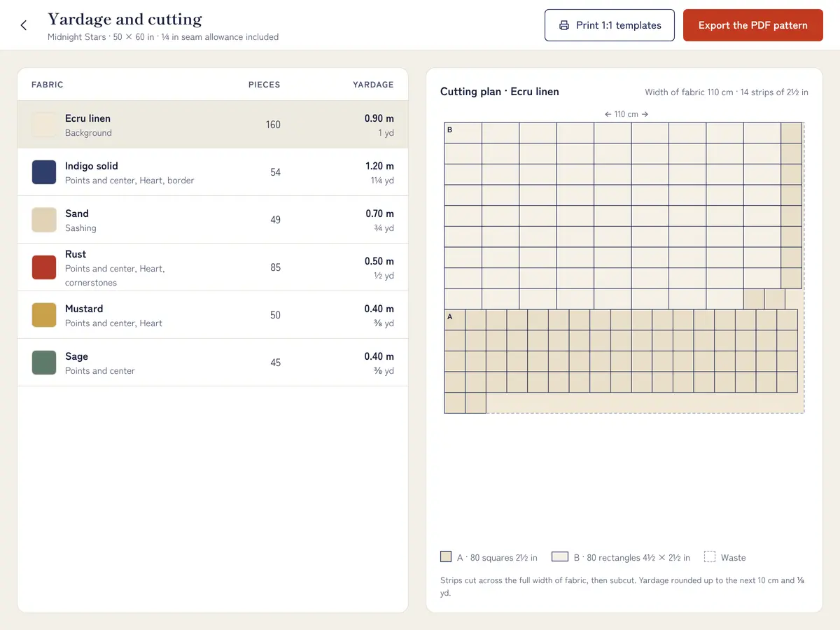This screenshot has height=630, width=840.
Task: Click the Cutting plan · Ecru linen heading
Action: 499,92
